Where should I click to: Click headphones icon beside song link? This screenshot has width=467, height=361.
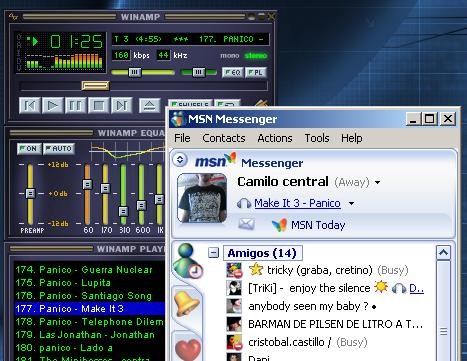coord(244,203)
